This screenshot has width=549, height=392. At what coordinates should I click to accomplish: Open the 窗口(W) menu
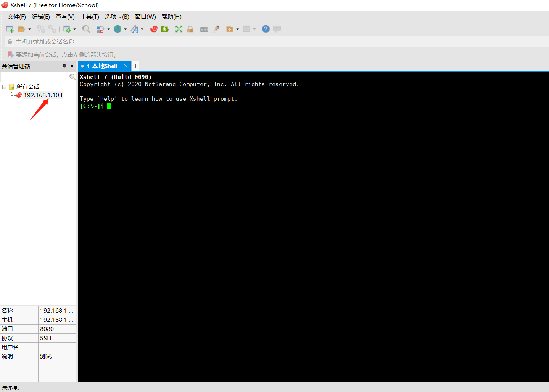click(x=145, y=17)
